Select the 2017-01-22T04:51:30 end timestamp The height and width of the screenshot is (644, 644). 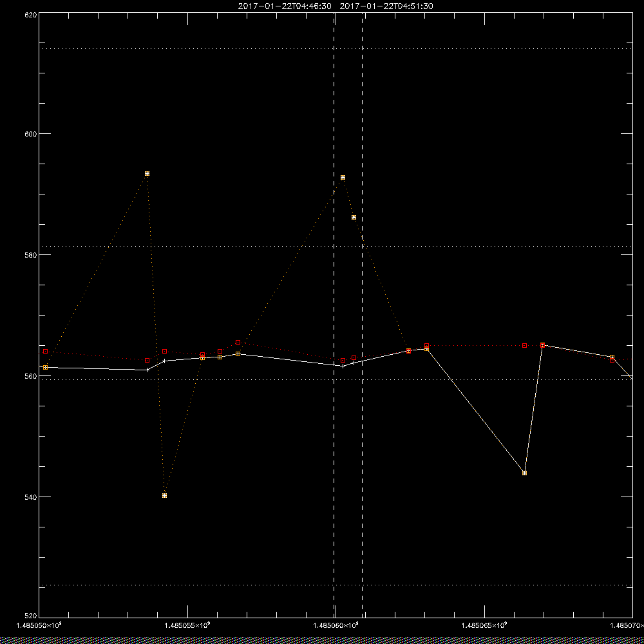pos(386,6)
